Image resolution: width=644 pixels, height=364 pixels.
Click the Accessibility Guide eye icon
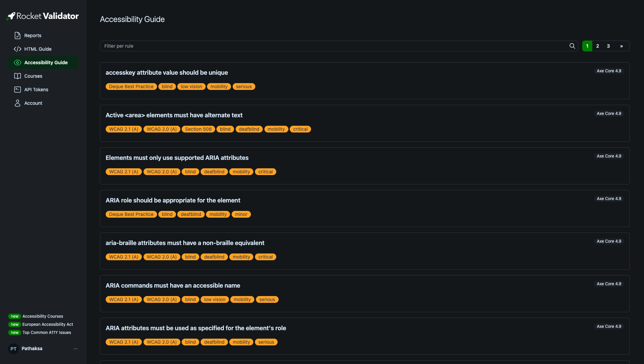tap(18, 63)
